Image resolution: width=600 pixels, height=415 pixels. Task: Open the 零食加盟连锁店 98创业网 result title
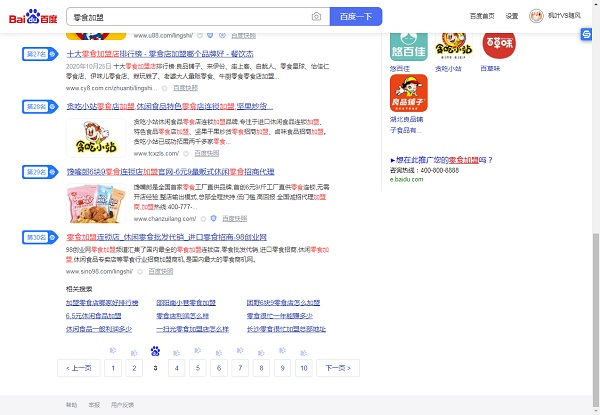(166, 237)
